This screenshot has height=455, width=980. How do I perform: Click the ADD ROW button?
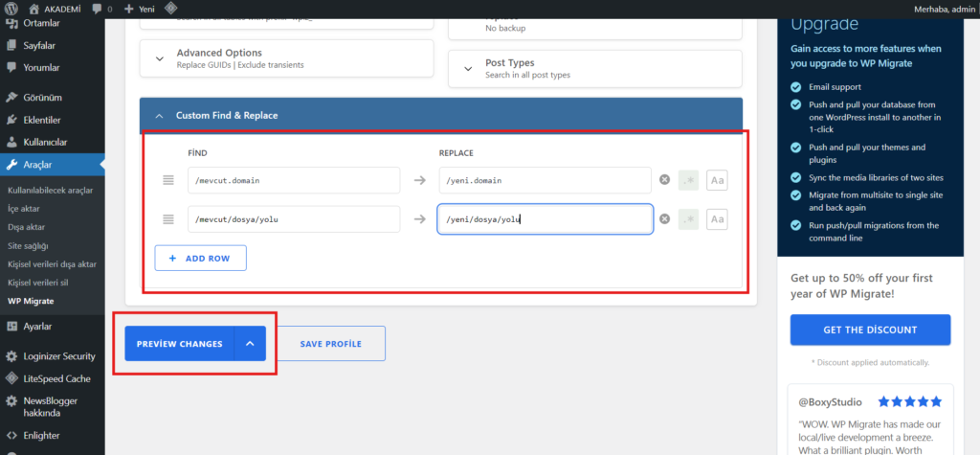[201, 258]
